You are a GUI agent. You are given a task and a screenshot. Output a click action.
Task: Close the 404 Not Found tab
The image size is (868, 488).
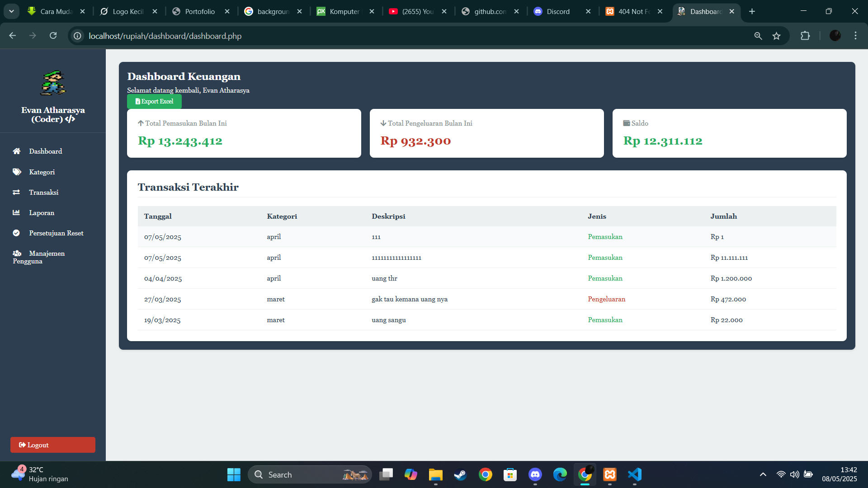pyautogui.click(x=660, y=11)
